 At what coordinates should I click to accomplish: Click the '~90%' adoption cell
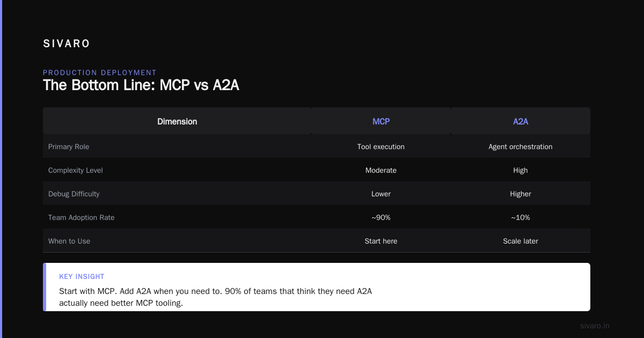[x=381, y=217]
